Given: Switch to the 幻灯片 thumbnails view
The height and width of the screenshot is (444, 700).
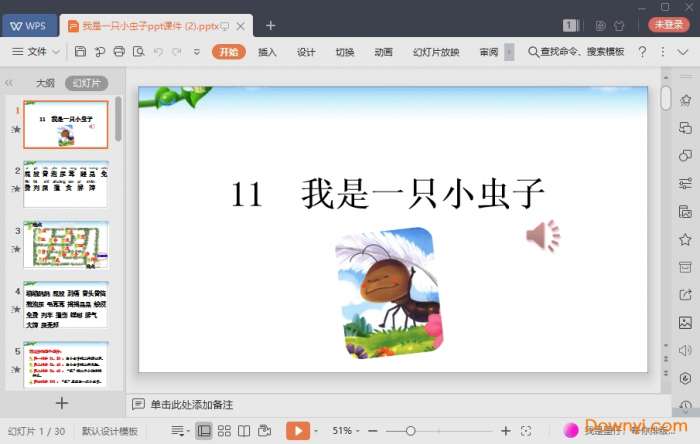Looking at the screenshot, I should pyautogui.click(x=87, y=83).
